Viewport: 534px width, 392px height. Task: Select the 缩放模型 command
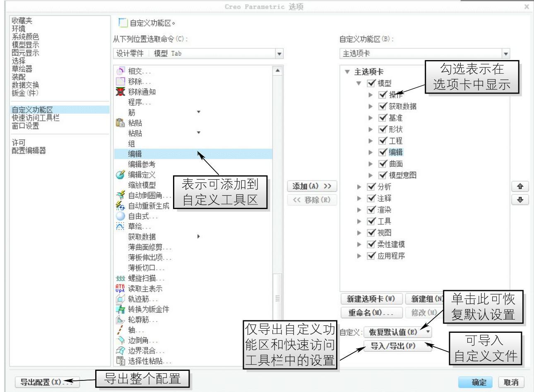click(x=142, y=185)
